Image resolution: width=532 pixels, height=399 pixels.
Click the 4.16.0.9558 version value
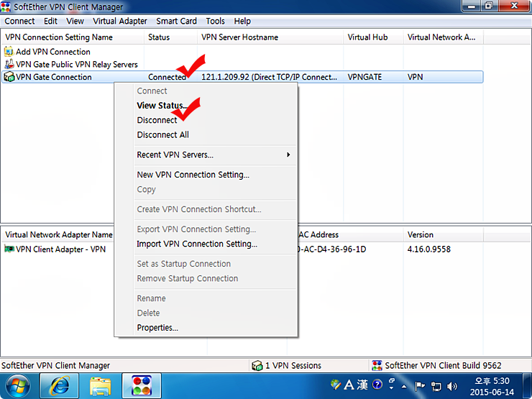tap(429, 249)
